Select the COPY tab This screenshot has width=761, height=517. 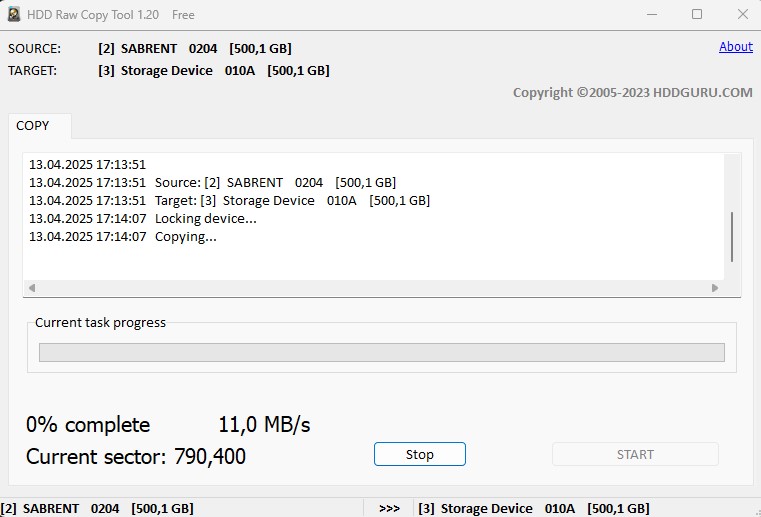pyautogui.click(x=33, y=126)
